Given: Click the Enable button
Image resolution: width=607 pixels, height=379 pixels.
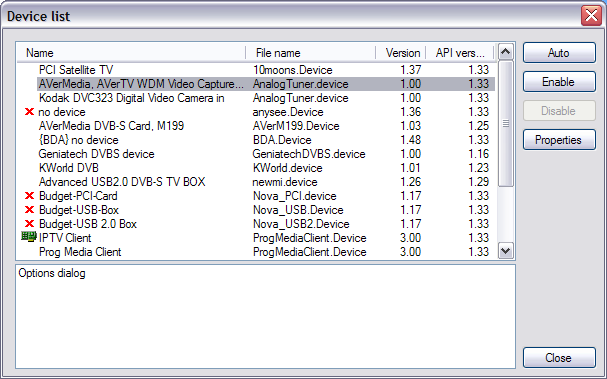Looking at the screenshot, I should click(559, 82).
